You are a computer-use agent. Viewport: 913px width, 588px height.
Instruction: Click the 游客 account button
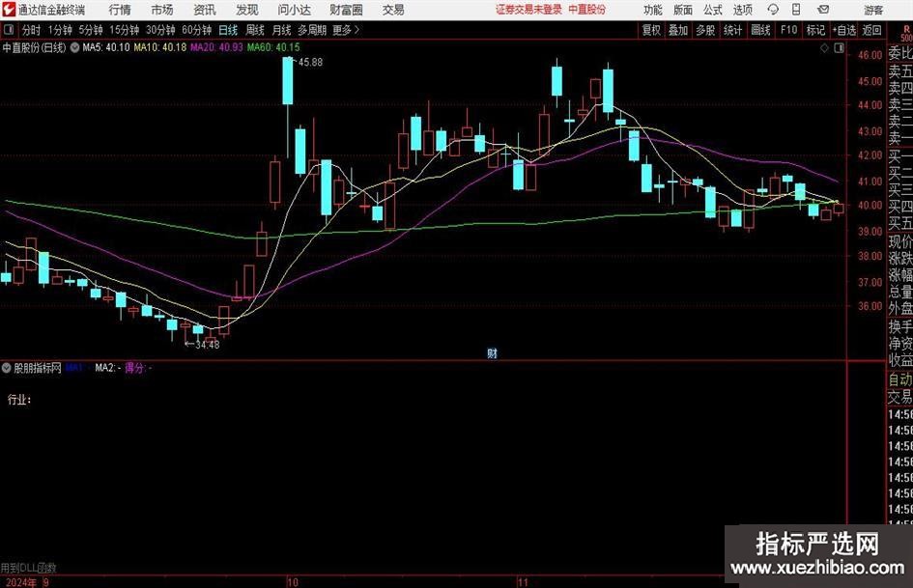(x=873, y=10)
